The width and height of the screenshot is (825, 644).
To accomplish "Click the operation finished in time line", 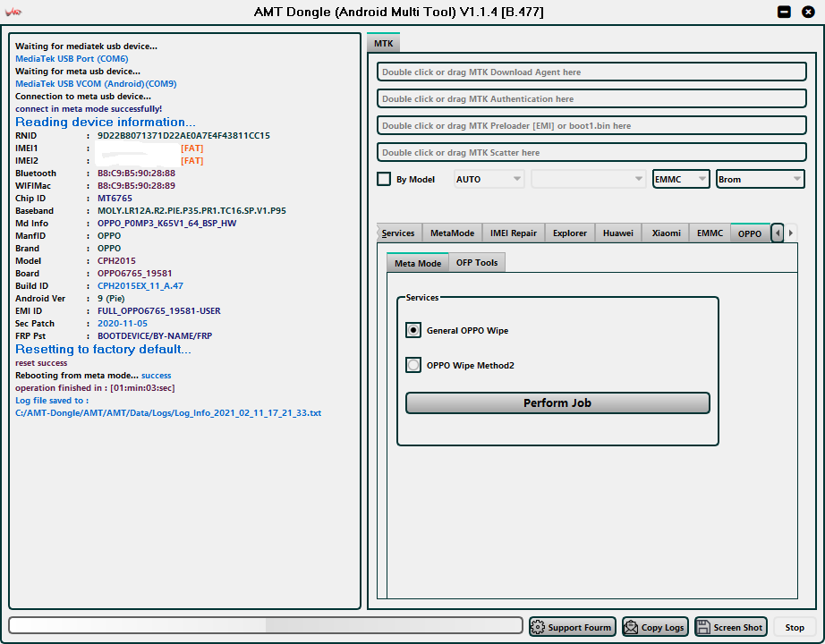I will pyautogui.click(x=95, y=388).
